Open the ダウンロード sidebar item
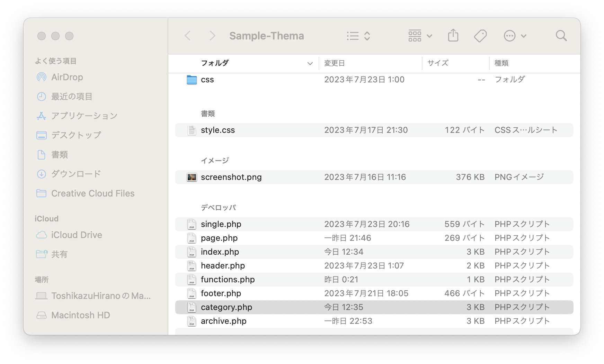 76,174
